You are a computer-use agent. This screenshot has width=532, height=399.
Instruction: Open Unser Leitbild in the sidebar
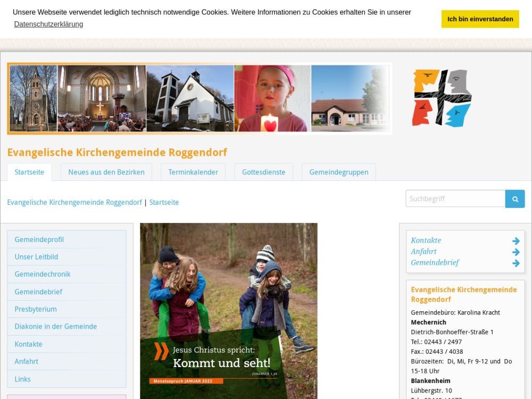(36, 257)
